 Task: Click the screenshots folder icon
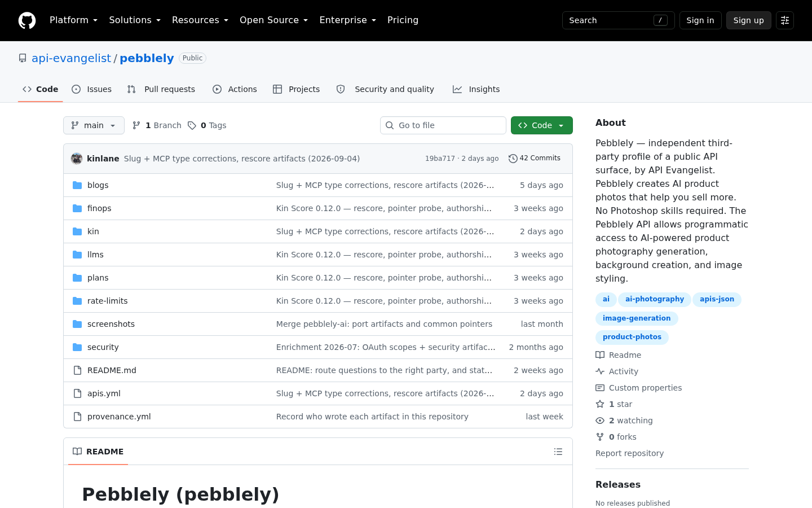coord(77,324)
